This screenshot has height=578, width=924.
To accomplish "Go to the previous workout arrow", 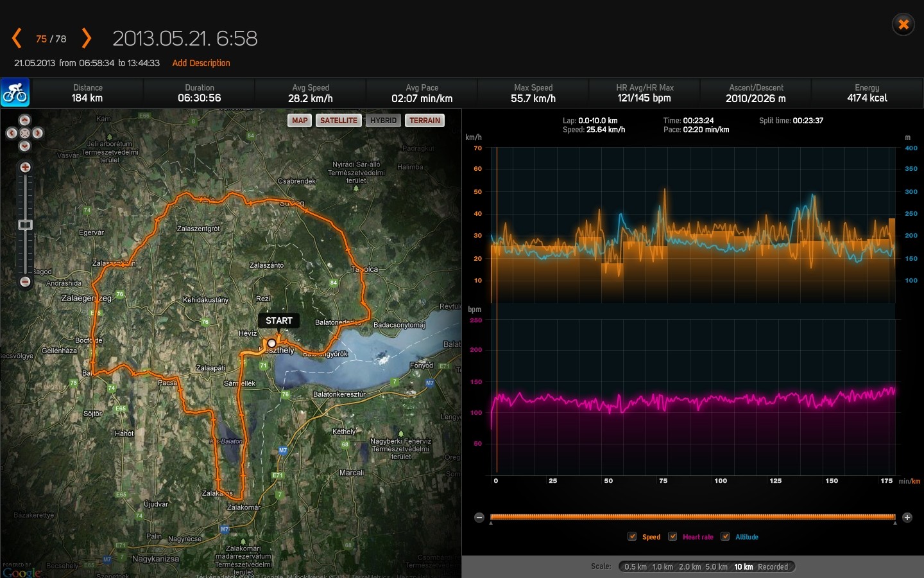I will (17, 39).
